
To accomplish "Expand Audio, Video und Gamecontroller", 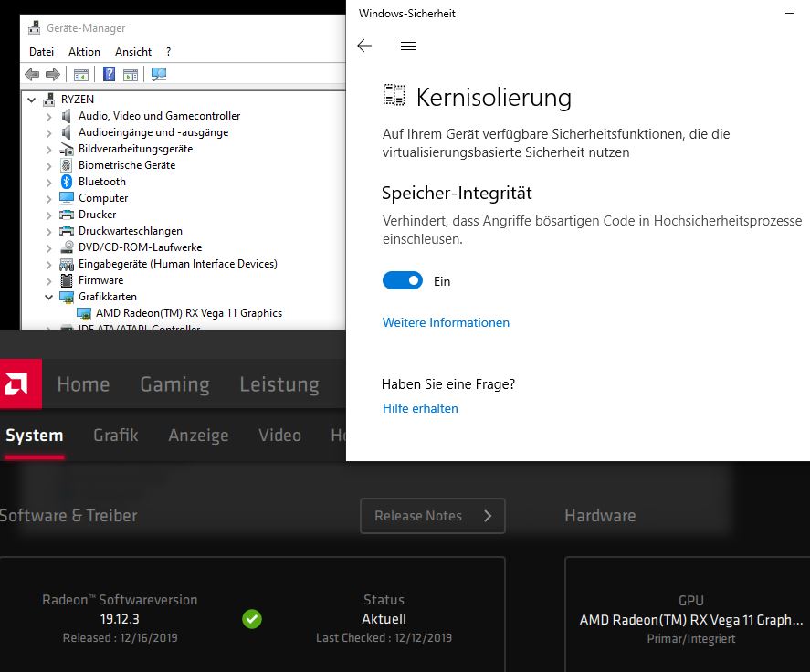I will tap(48, 117).
